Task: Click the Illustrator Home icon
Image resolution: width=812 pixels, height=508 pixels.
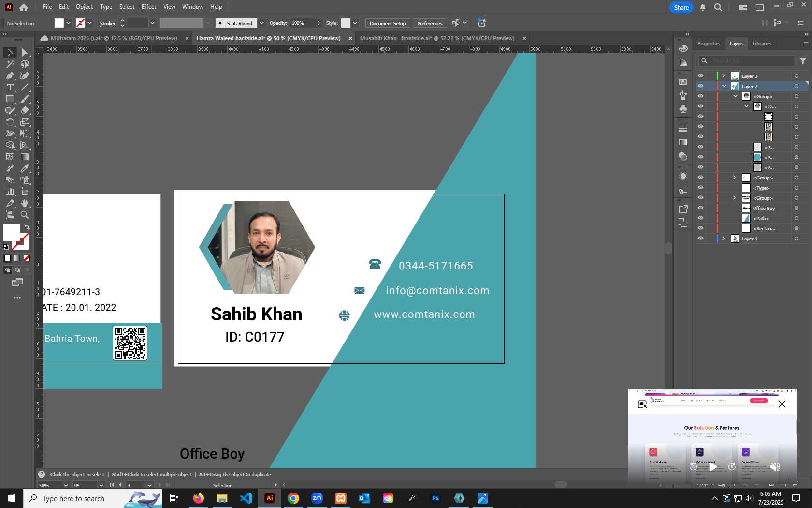Action: pyautogui.click(x=24, y=7)
